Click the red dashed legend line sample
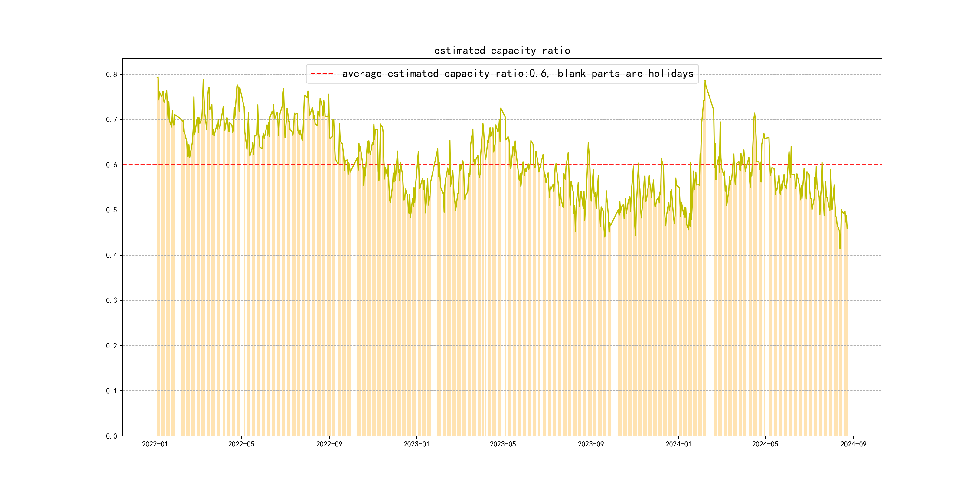Screen dimensions: 980x490 click(322, 73)
